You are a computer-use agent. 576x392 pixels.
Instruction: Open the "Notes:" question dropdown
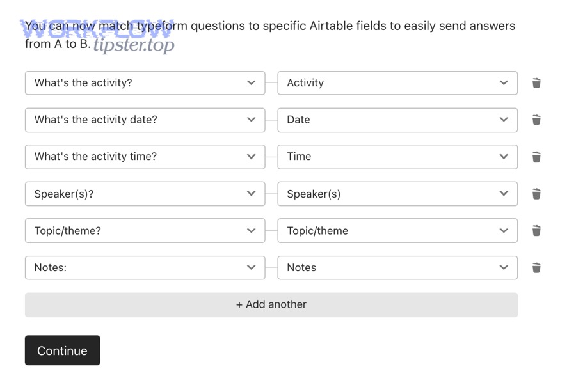tap(145, 268)
